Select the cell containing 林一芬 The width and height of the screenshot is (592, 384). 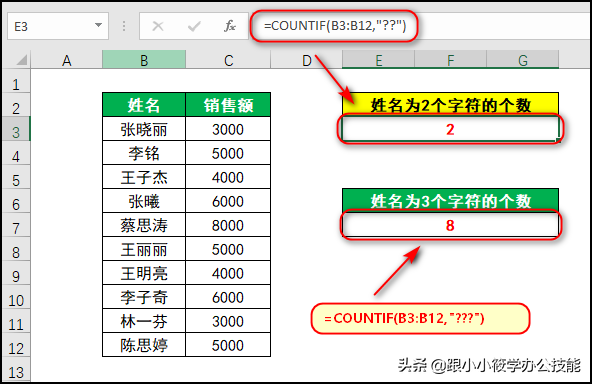144,321
